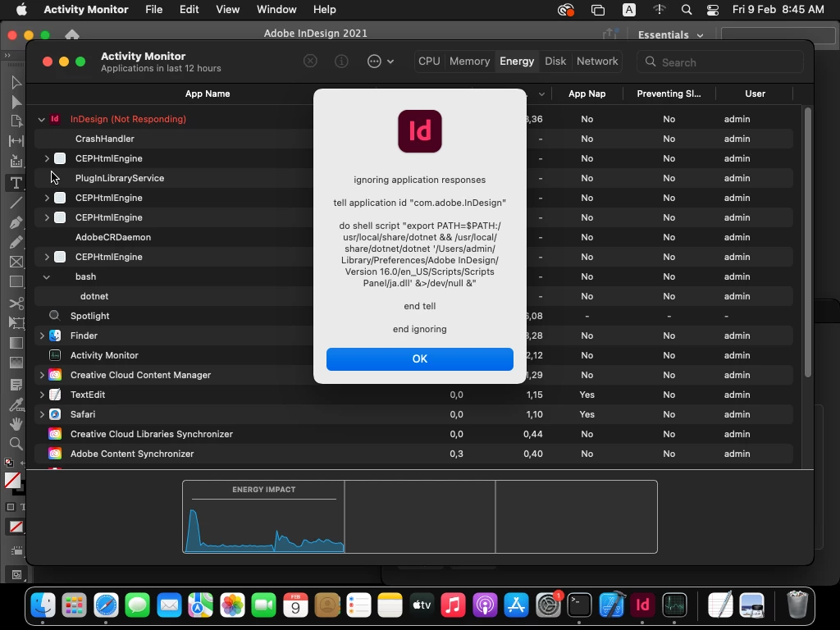This screenshot has width=840, height=630.
Task: Expand the Safari process row
Action: coord(42,414)
